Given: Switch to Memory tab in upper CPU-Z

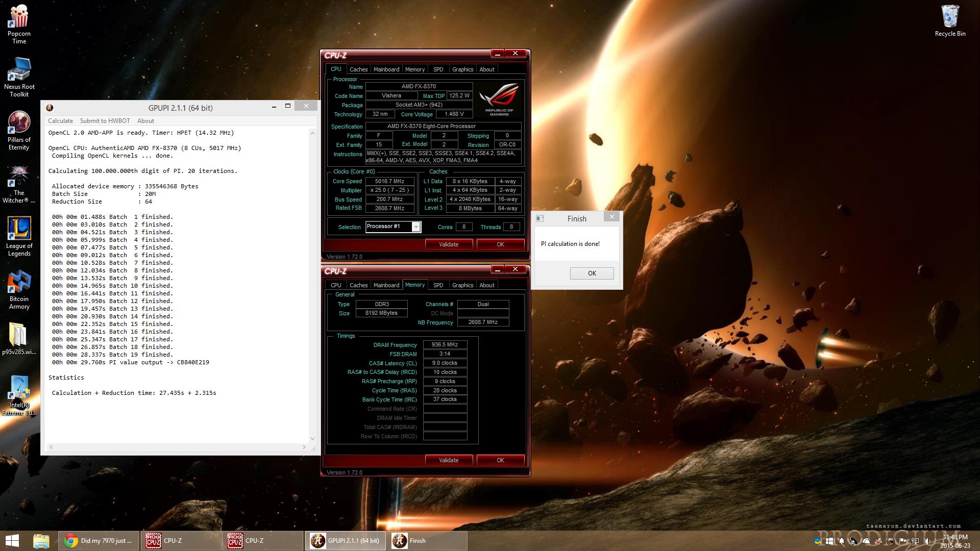Looking at the screenshot, I should (x=415, y=69).
